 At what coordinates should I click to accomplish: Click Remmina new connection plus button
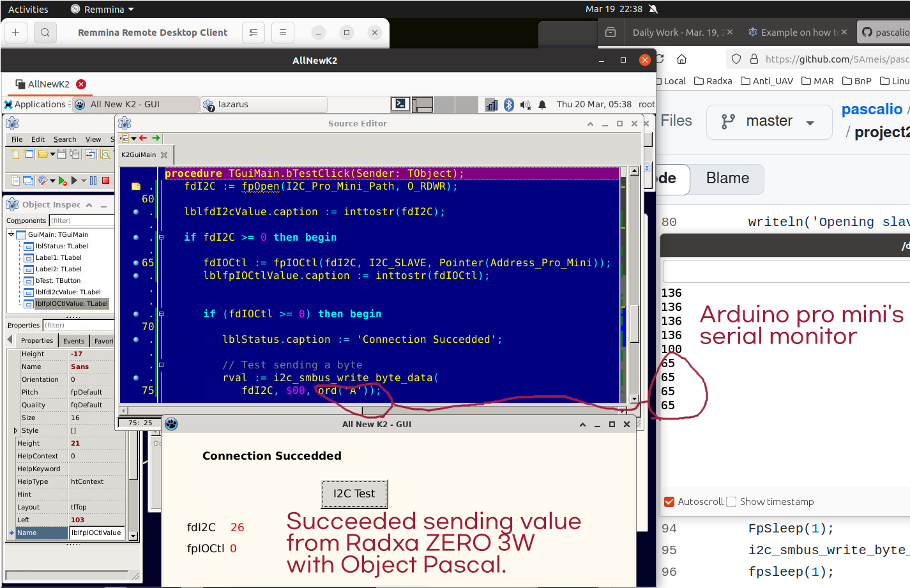(16, 32)
